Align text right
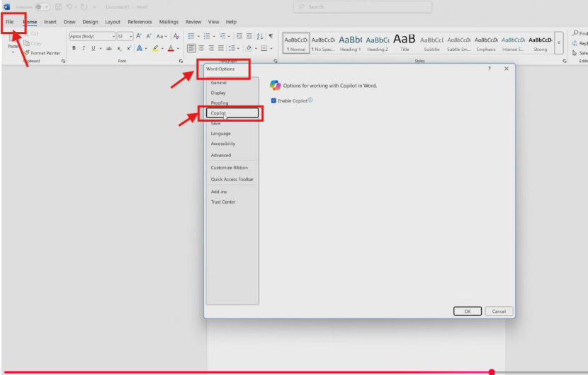Screen dimensions: 588x375 211,48
